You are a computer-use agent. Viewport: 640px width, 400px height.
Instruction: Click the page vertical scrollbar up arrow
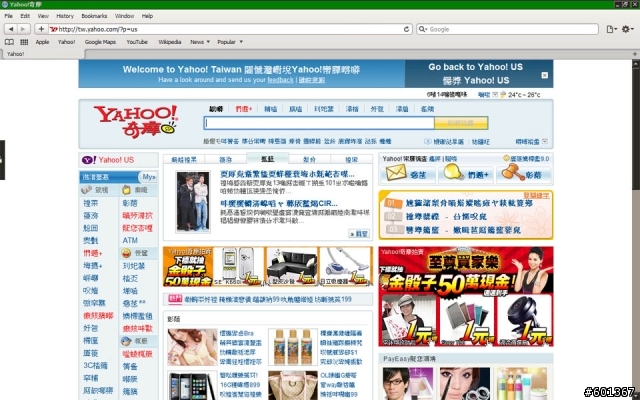(636, 64)
